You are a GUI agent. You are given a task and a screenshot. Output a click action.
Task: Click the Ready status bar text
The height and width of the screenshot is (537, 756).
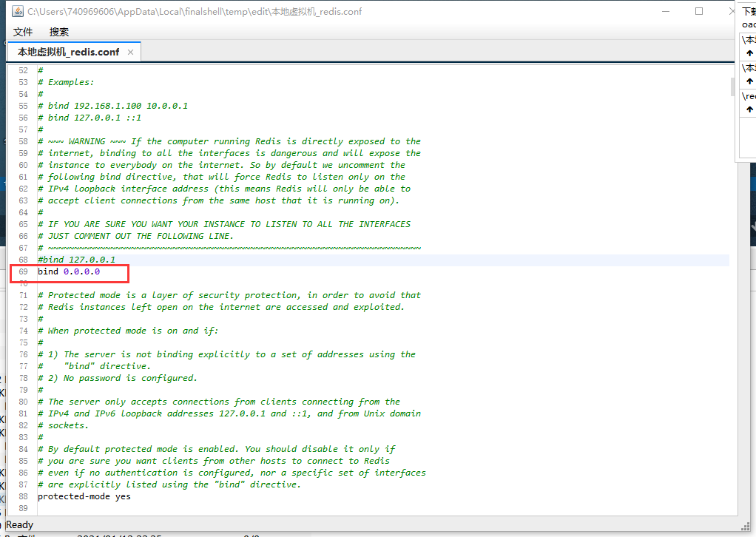pyautogui.click(x=19, y=524)
